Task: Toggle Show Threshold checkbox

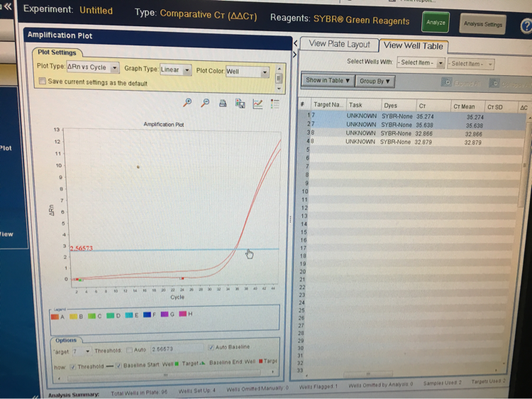Action: click(x=72, y=366)
